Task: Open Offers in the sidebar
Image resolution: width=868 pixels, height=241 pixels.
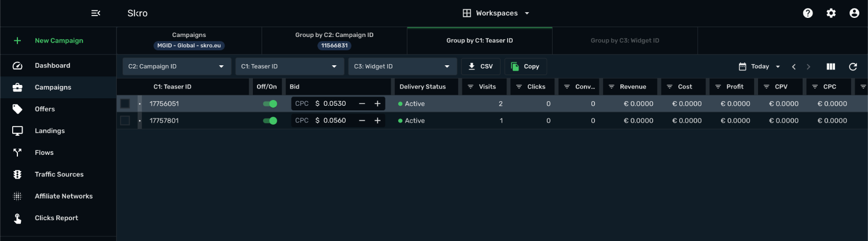Action: coord(58,109)
